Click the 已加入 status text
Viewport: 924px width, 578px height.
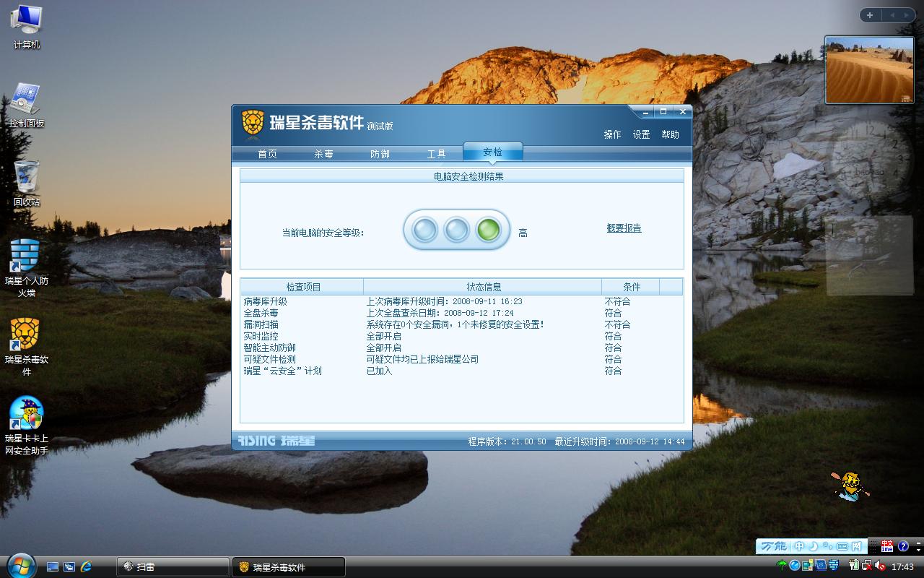click(x=379, y=371)
